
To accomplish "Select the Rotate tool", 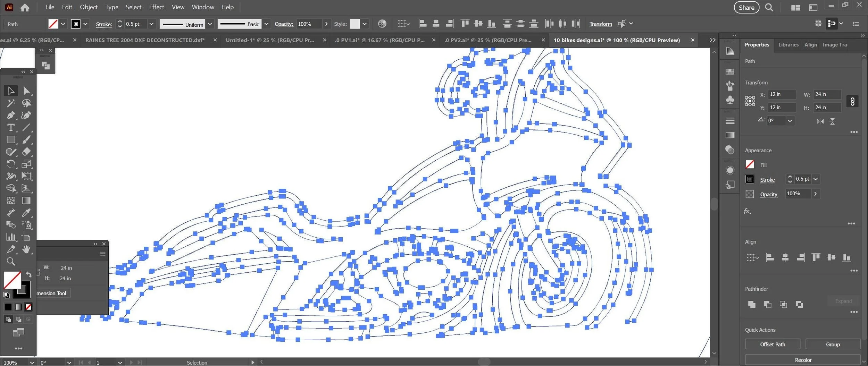I will (11, 164).
